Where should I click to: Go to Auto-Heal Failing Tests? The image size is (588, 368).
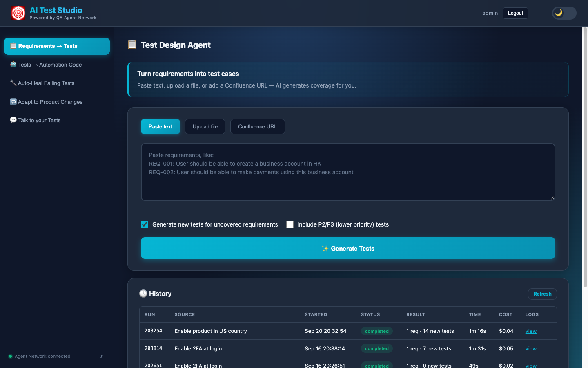coord(57,83)
